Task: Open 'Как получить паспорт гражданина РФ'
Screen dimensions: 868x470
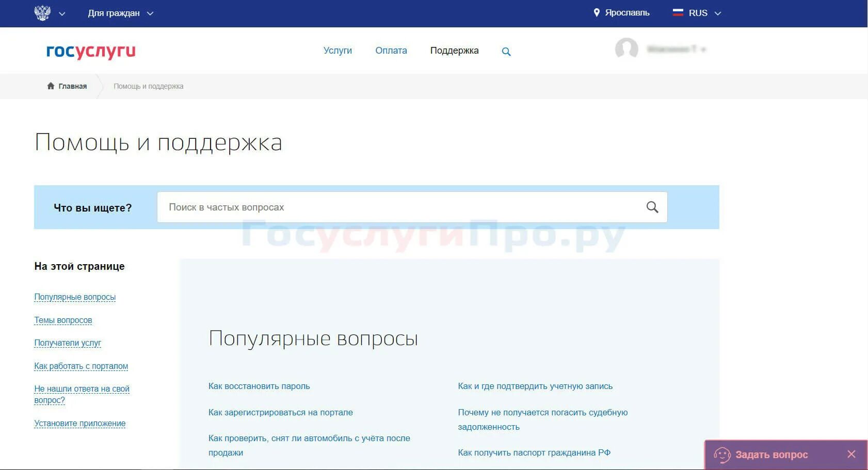Action: (534, 453)
